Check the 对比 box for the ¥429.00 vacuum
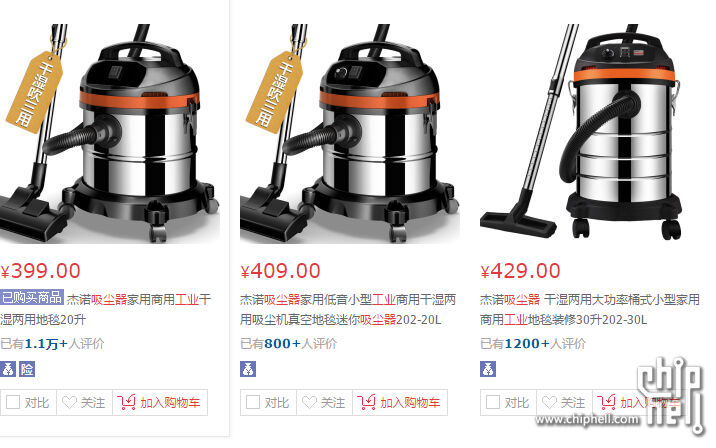716x448 pixels. tap(493, 402)
